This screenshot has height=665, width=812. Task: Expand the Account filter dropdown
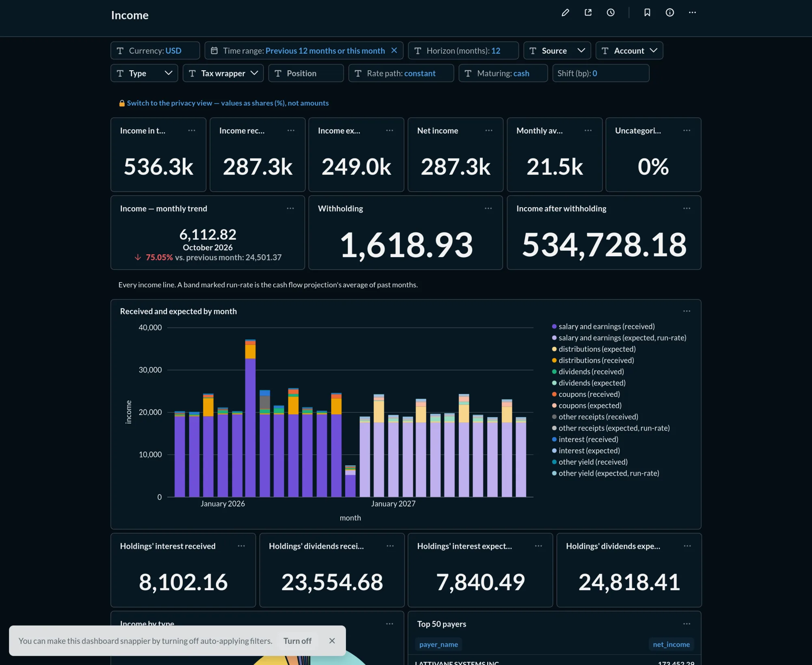(x=629, y=50)
